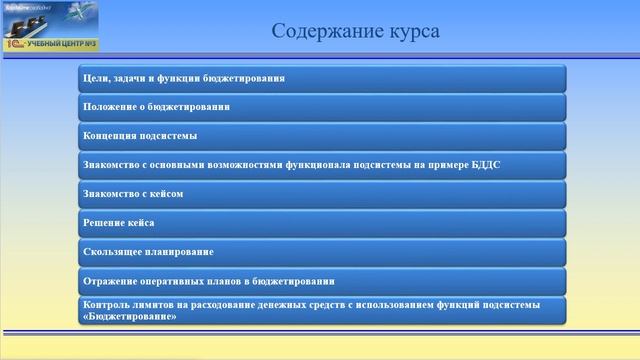This screenshot has width=640, height=360.
Task: Select Контроль лимитов на расходование денежных средств
Action: pyautogui.click(x=322, y=310)
